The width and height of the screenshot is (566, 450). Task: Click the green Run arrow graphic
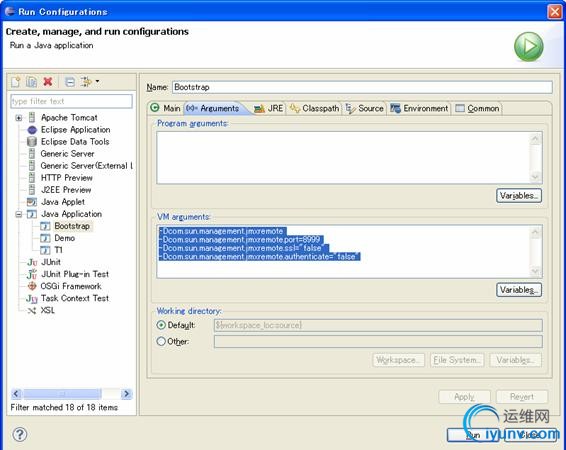point(528,47)
